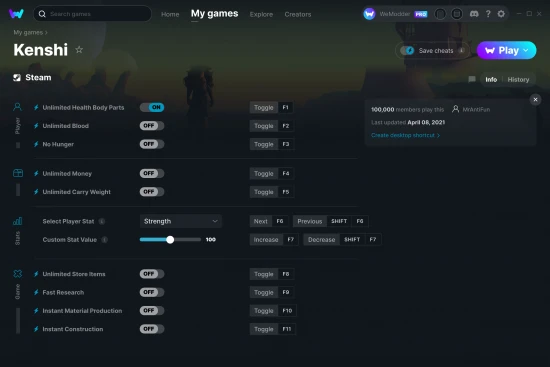Open settings gear icon
Viewport: 550px width, 367px height.
click(x=501, y=14)
